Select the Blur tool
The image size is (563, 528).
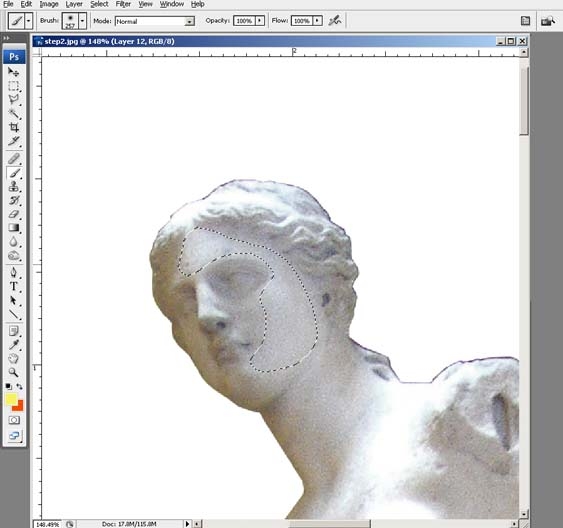point(14,242)
